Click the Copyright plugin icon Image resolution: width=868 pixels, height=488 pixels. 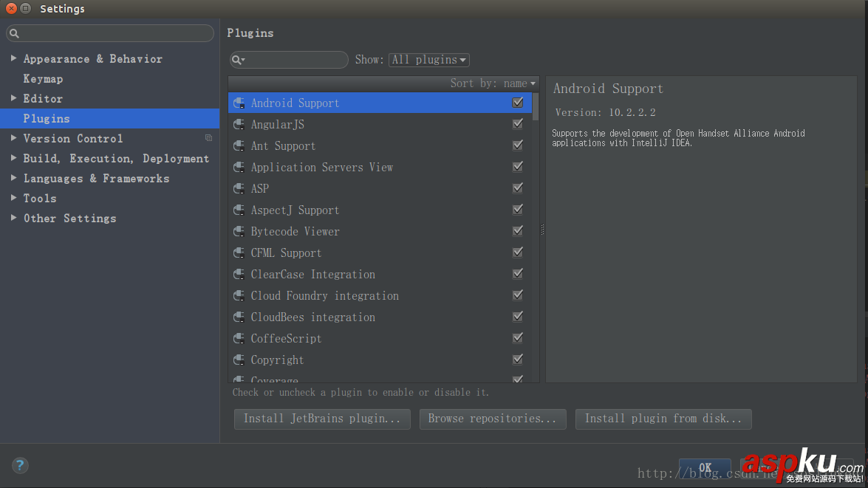[x=239, y=360]
